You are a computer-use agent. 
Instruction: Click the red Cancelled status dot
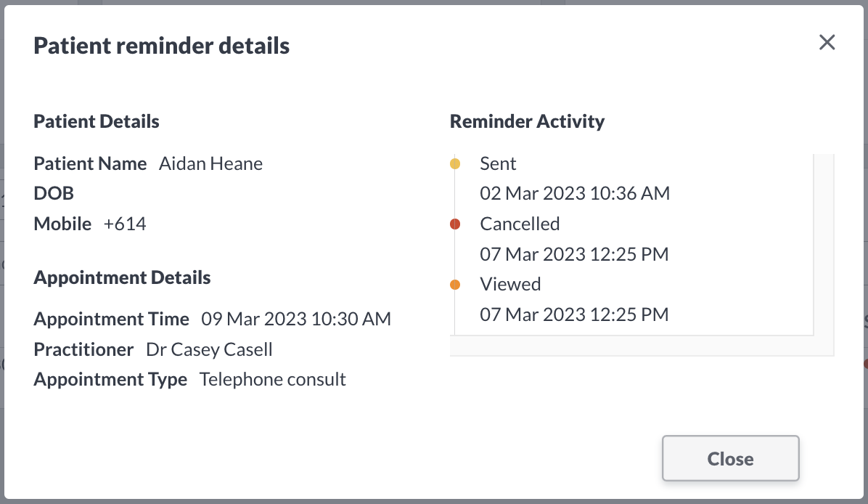(456, 224)
